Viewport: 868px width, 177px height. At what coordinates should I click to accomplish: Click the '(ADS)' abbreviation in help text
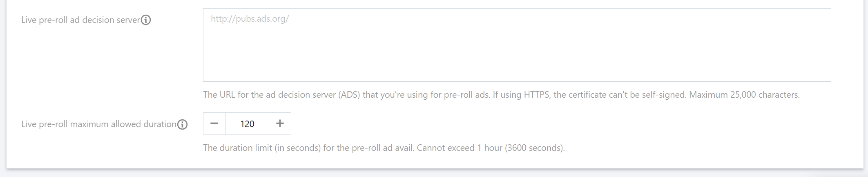(348, 95)
